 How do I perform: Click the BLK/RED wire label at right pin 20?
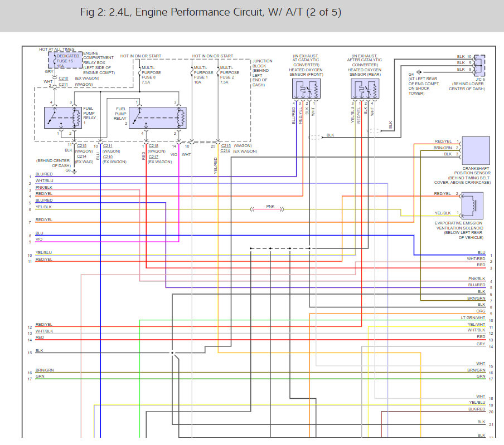pyautogui.click(x=477, y=409)
